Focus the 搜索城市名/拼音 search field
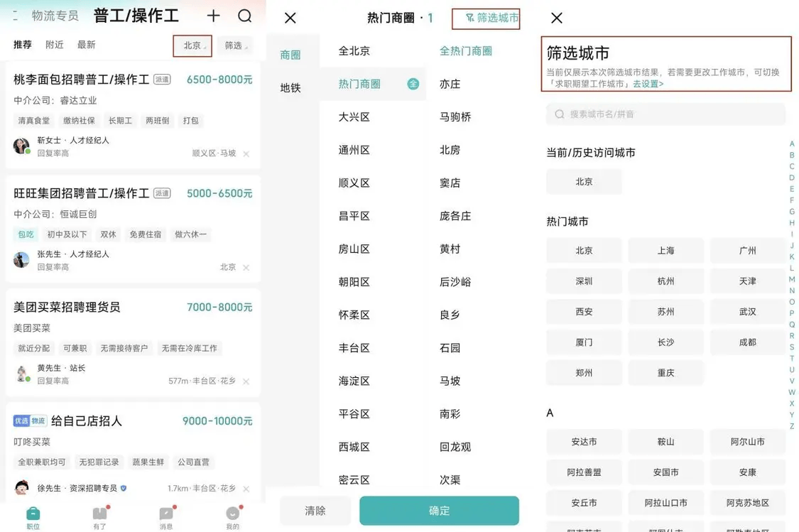Image resolution: width=799 pixels, height=532 pixels. pyautogui.click(x=665, y=114)
